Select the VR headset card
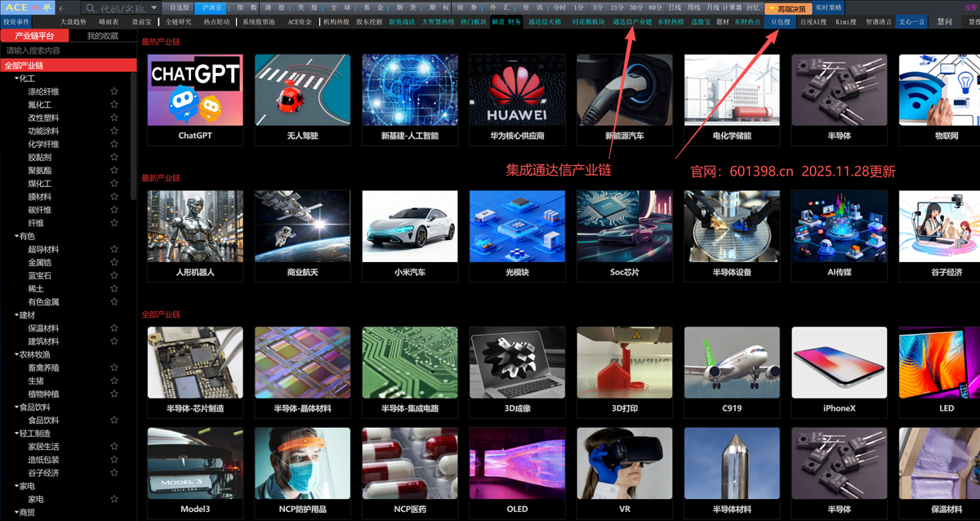980x521 pixels. tap(625, 474)
